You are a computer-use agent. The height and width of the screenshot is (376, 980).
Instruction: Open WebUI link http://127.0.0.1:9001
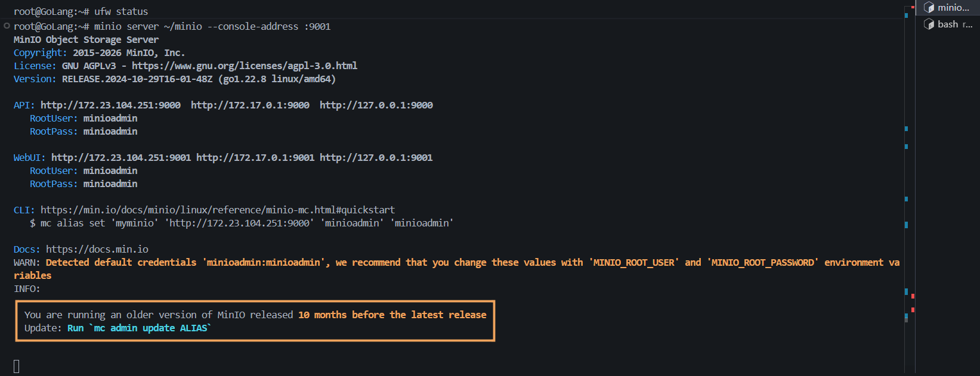tap(376, 158)
